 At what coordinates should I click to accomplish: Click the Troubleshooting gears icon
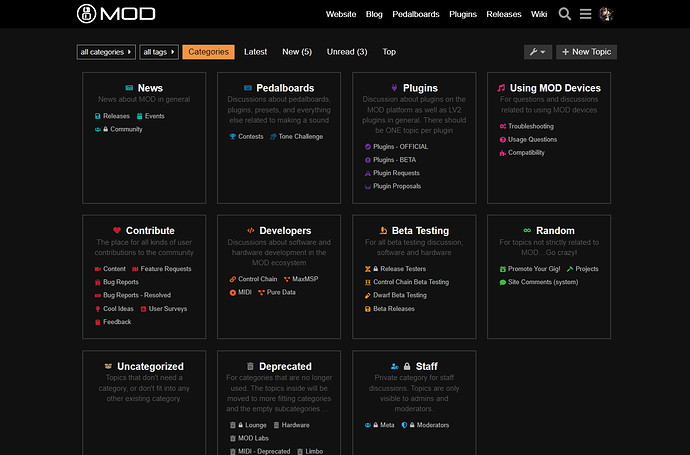[x=503, y=126]
